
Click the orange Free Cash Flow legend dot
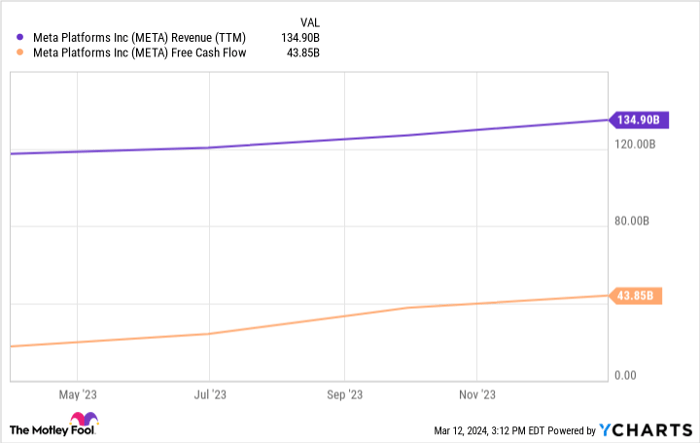point(21,53)
